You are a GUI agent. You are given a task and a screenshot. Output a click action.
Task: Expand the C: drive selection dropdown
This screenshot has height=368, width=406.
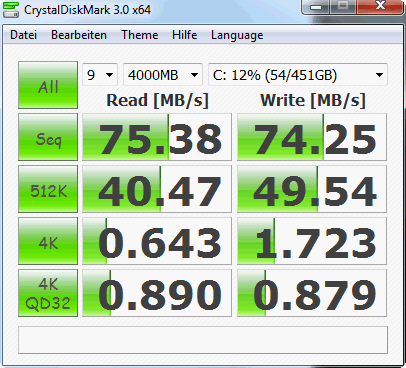298,75
